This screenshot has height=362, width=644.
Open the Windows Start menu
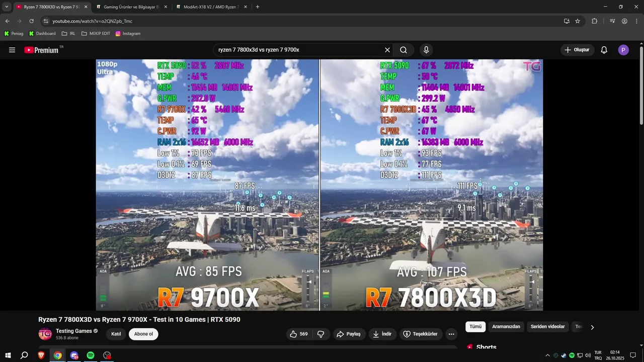(x=8, y=355)
